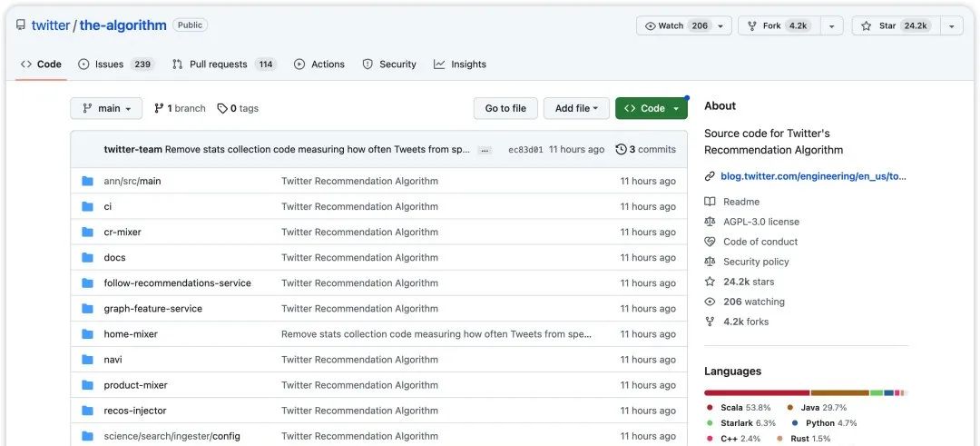Open the AGPL-3.0 license link
This screenshot has height=446, width=980.
(x=761, y=222)
